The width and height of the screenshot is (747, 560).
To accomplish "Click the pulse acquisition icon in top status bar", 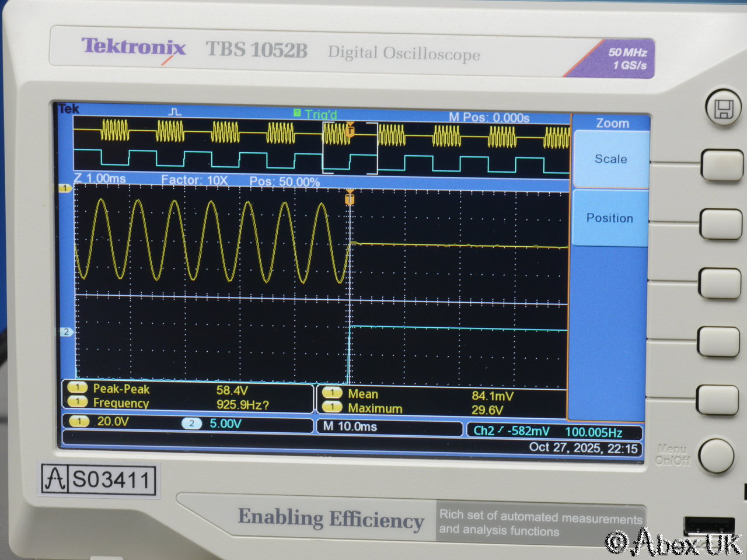I will coord(175,111).
